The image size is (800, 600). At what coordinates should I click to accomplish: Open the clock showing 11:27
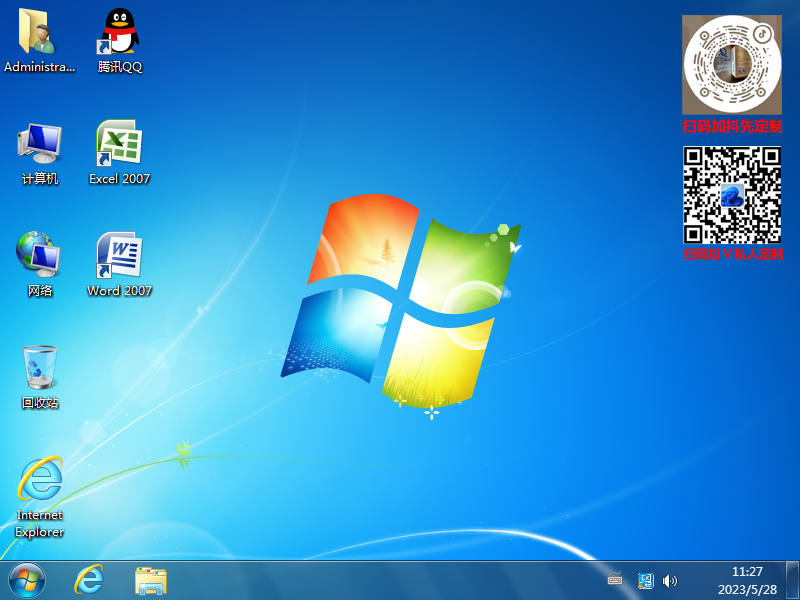pyautogui.click(x=747, y=580)
